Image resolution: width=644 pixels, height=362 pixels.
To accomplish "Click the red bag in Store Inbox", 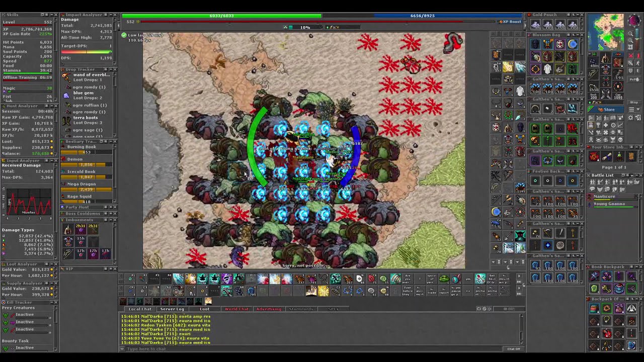I will (594, 157).
